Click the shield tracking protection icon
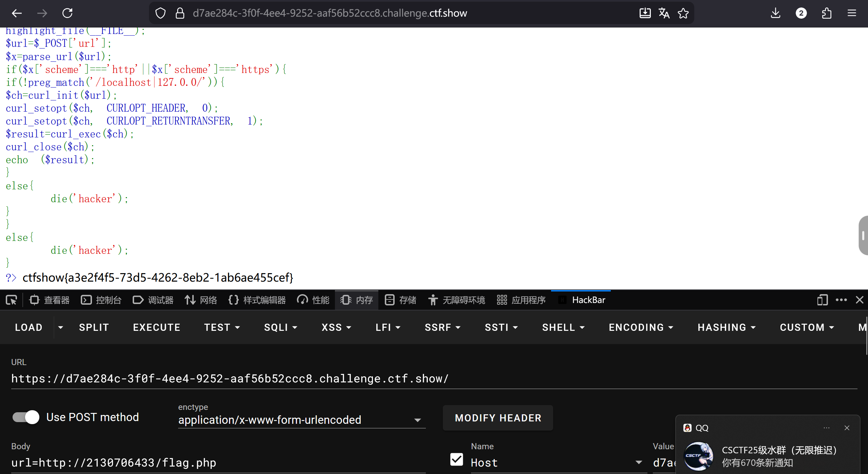 (x=160, y=13)
